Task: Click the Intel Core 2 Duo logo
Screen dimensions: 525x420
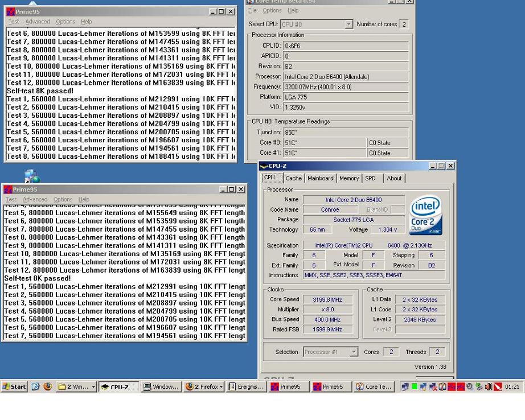Action: coord(426,215)
